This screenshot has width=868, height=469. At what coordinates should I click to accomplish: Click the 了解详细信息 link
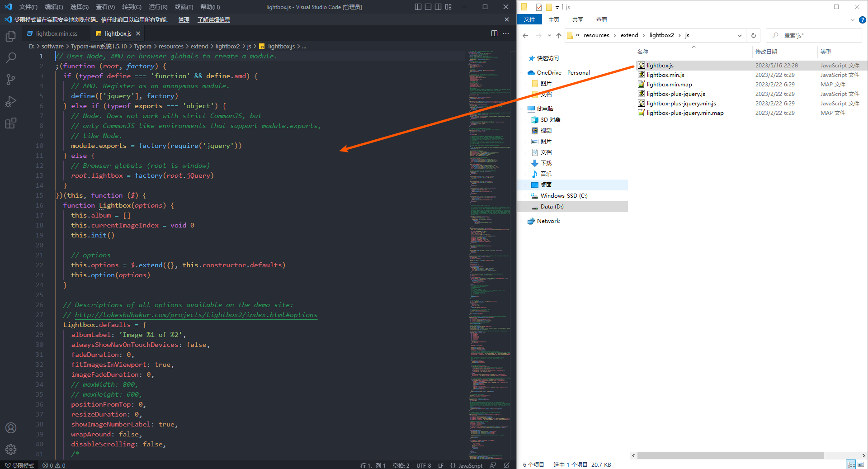click(x=214, y=20)
